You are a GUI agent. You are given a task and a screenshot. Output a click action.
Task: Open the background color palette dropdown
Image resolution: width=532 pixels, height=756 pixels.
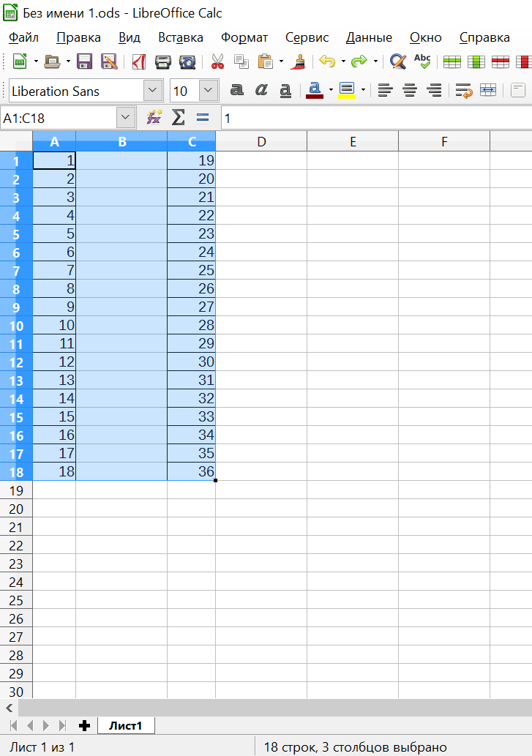click(363, 90)
